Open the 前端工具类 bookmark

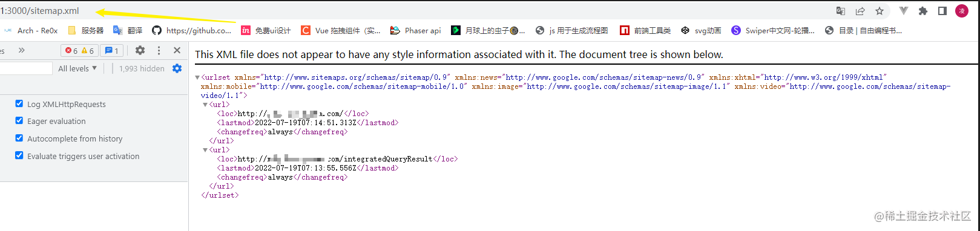(645, 30)
